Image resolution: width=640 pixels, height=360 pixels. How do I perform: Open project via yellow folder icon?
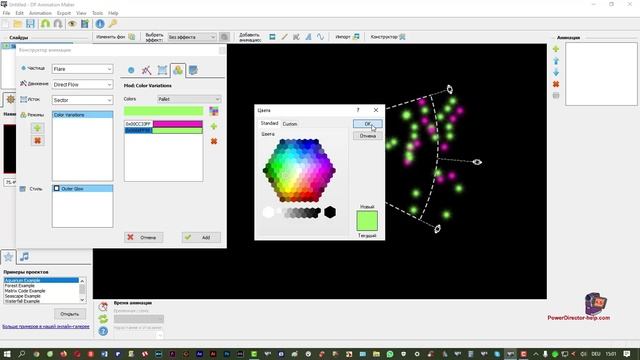click(18, 24)
